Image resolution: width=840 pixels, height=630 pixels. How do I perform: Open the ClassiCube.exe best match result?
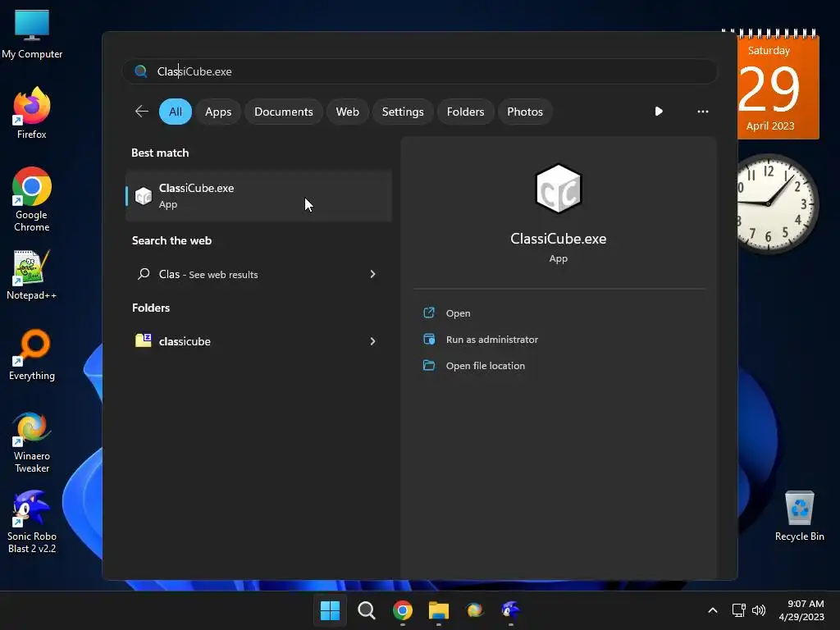click(258, 196)
